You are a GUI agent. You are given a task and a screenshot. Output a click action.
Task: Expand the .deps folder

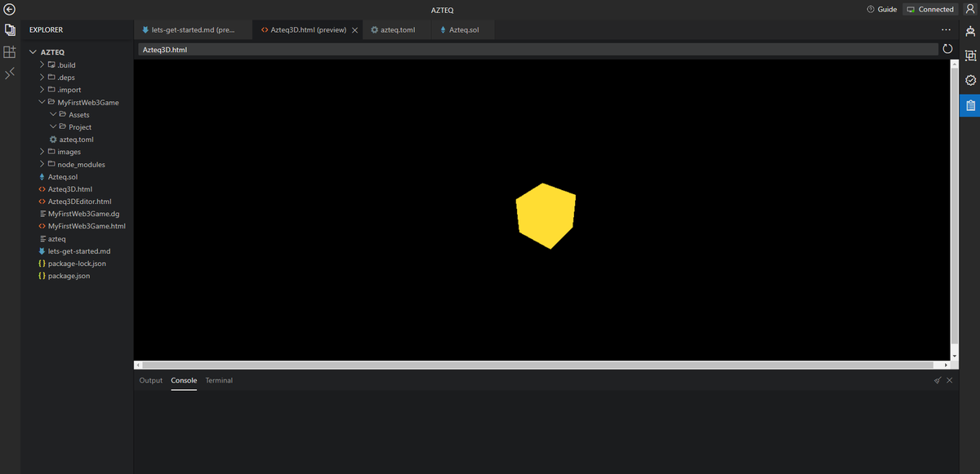tap(42, 77)
